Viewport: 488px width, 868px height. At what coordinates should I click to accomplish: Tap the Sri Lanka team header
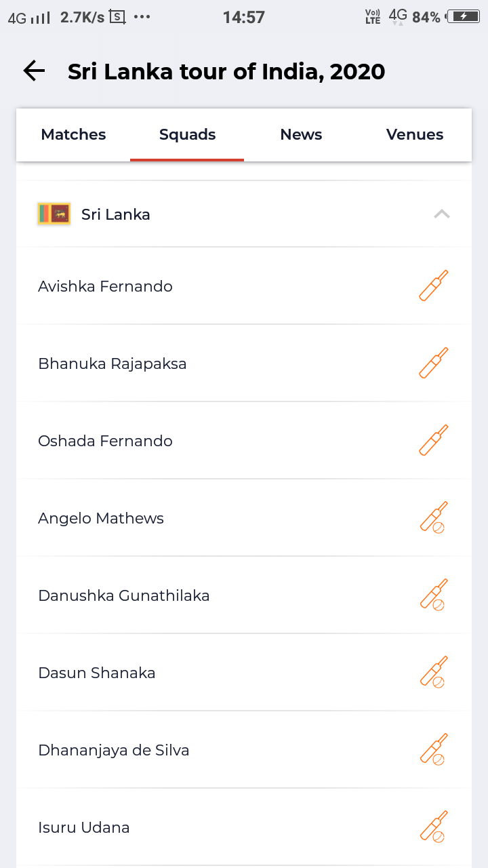(x=116, y=214)
